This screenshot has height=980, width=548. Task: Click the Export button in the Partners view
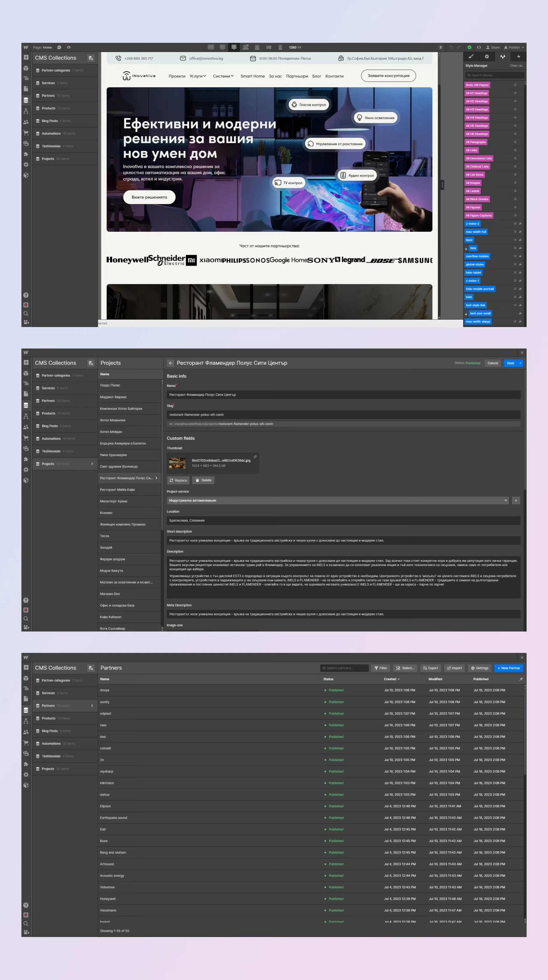431,668
